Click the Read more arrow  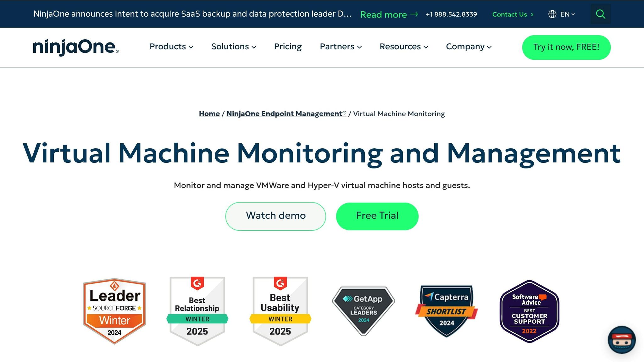pyautogui.click(x=414, y=14)
